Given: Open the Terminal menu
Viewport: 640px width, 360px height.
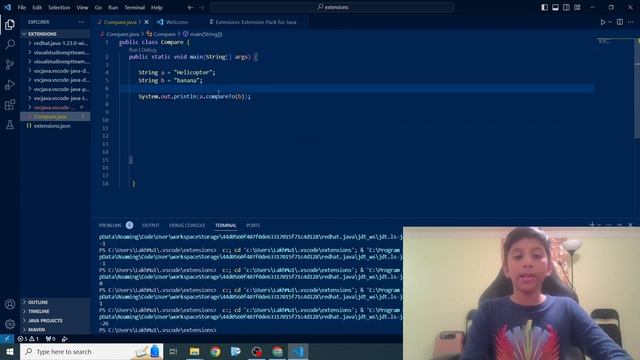Looking at the screenshot, I should 135,7.
